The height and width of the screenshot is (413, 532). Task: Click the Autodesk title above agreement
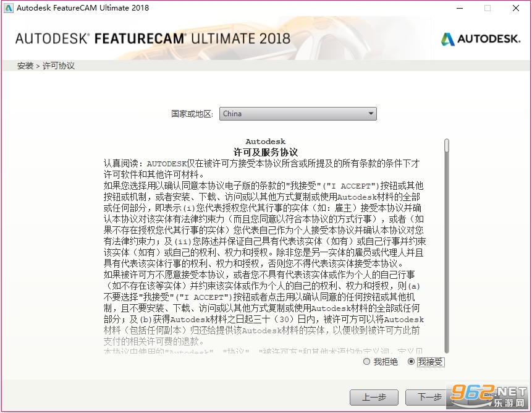point(266,142)
